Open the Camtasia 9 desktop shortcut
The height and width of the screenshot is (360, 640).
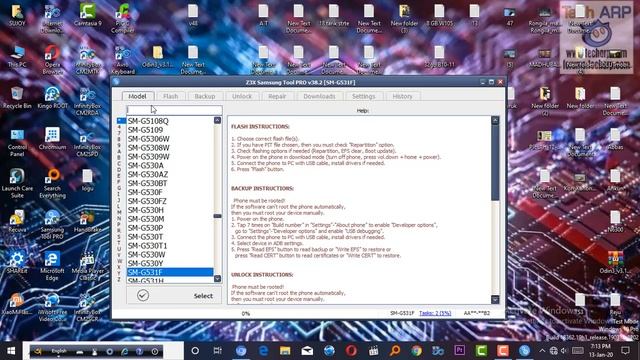88,16
